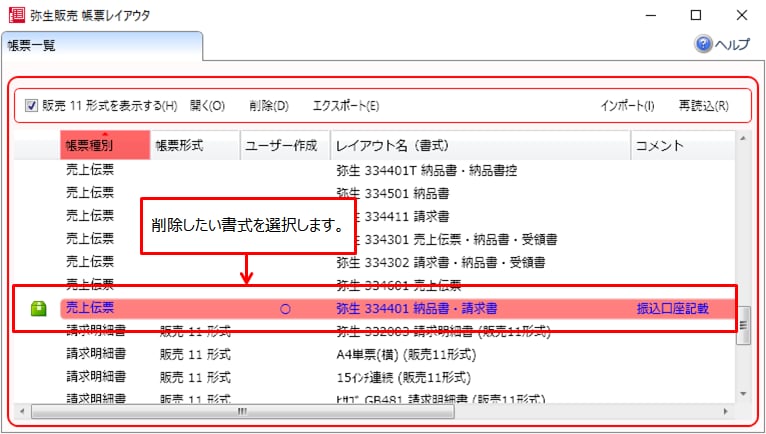Click the green layout icon beside selected row
Screen dimensions: 766x434
39,308
